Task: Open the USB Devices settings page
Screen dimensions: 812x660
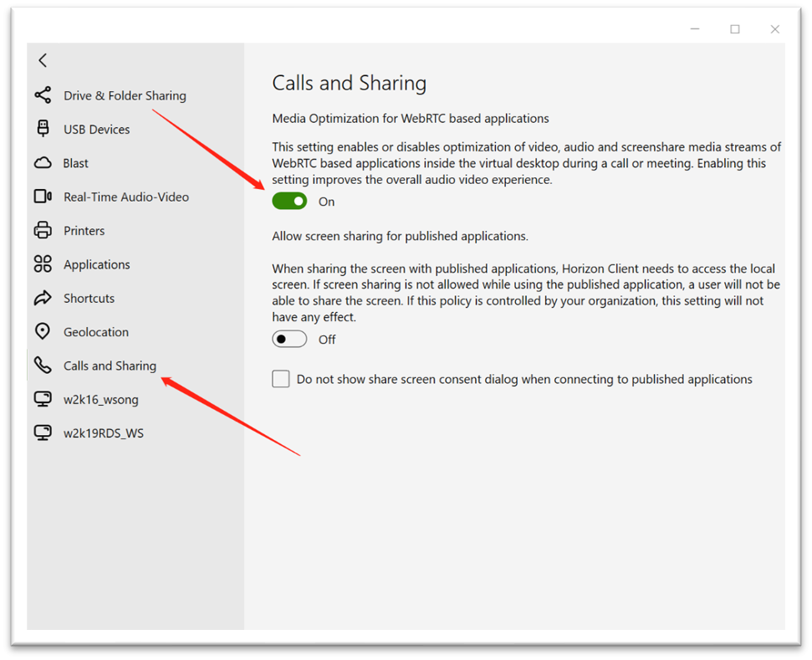Action: pyautogui.click(x=97, y=130)
